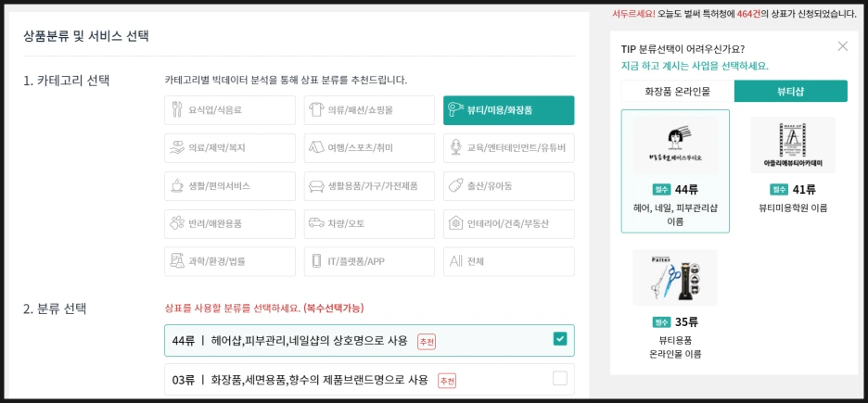The height and width of the screenshot is (403, 868).
Task: Click the tent icon for 여행/스포츠/취미
Action: pos(318,147)
